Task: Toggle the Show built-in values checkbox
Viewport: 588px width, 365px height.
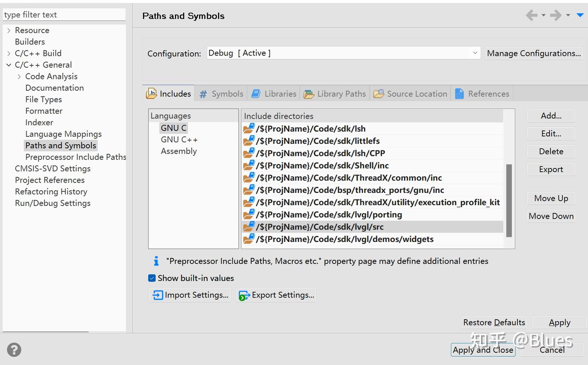Action: click(x=152, y=278)
